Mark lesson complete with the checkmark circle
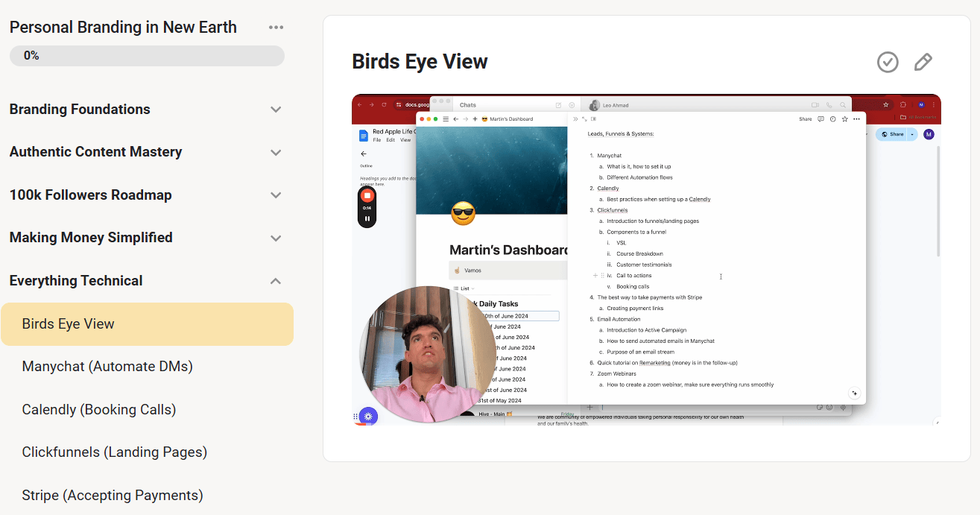980x515 pixels. click(x=888, y=63)
